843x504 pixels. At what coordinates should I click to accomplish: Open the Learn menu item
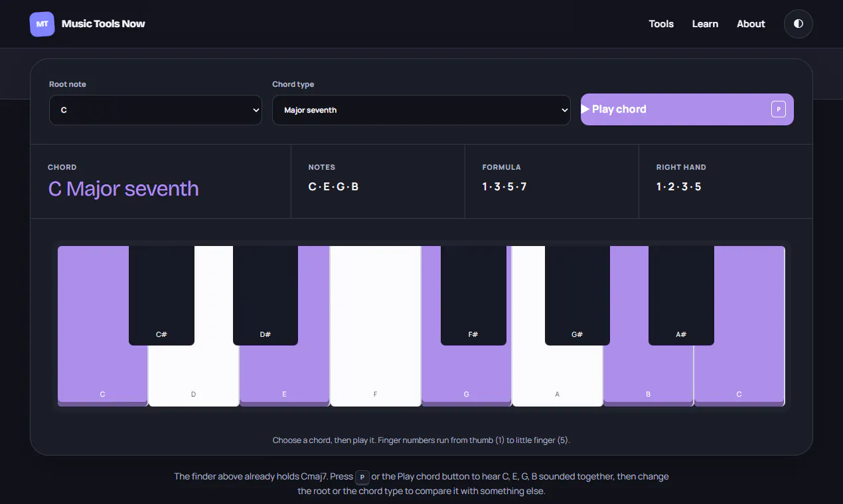705,24
